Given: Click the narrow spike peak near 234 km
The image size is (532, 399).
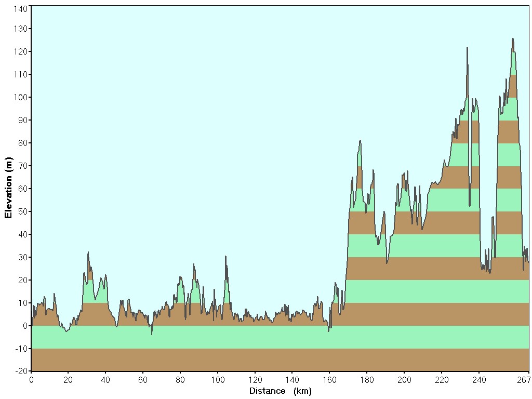Looking at the screenshot, I should tap(467, 48).
